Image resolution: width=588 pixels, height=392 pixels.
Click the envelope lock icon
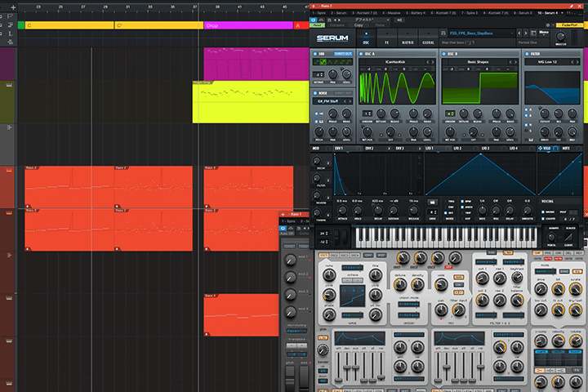click(x=419, y=157)
